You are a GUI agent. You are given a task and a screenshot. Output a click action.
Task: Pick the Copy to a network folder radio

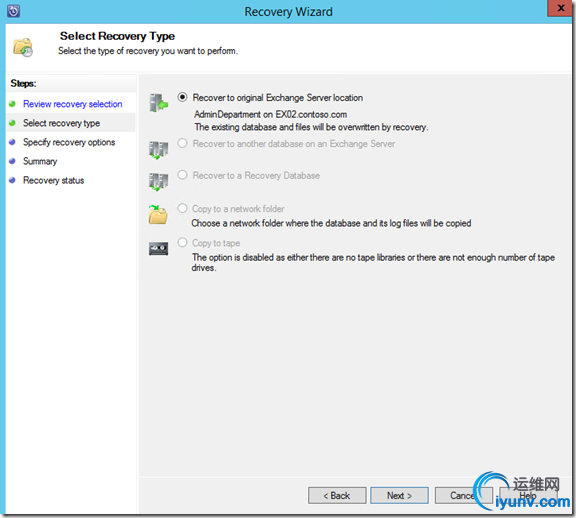tap(182, 208)
